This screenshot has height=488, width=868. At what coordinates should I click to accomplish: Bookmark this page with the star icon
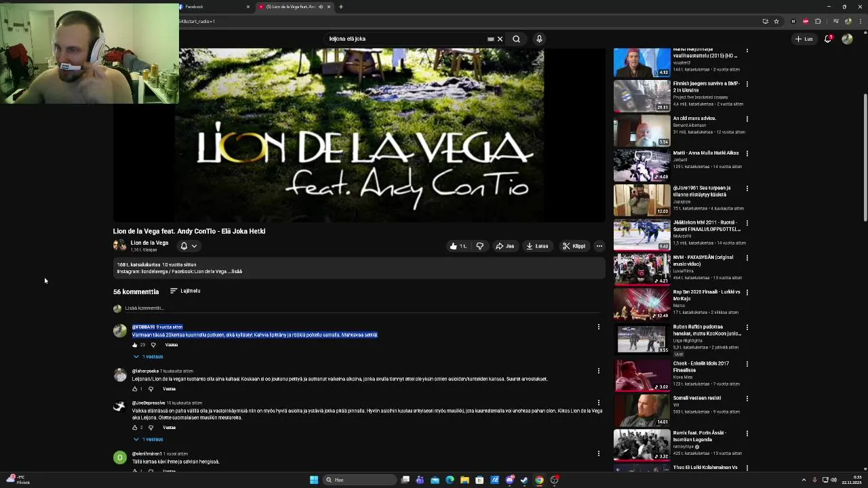(776, 21)
